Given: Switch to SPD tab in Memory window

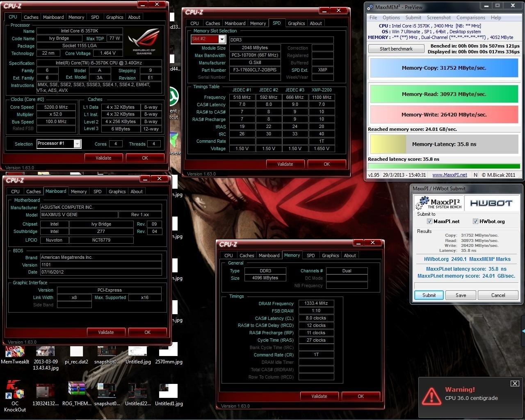Looking at the screenshot, I should (x=311, y=256).
